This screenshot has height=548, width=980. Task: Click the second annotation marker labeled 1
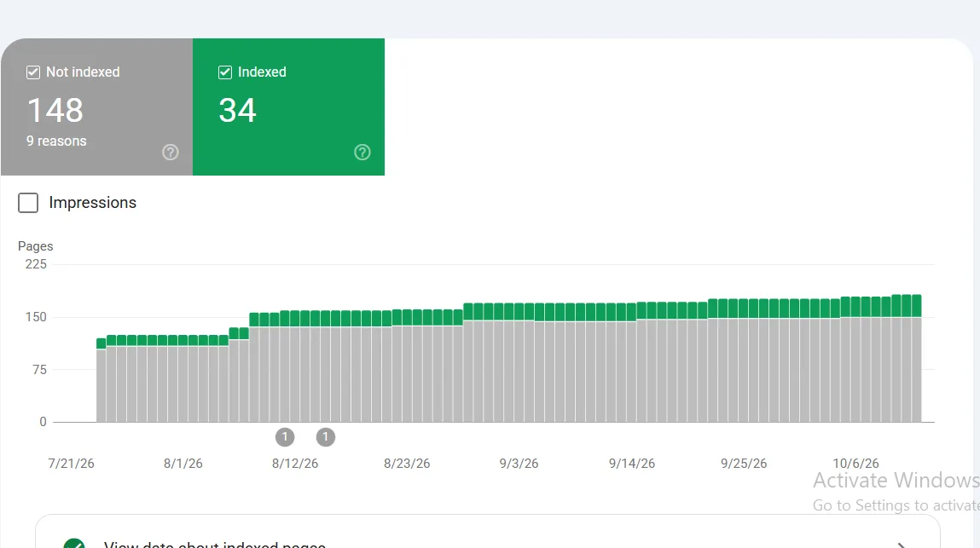(326, 436)
